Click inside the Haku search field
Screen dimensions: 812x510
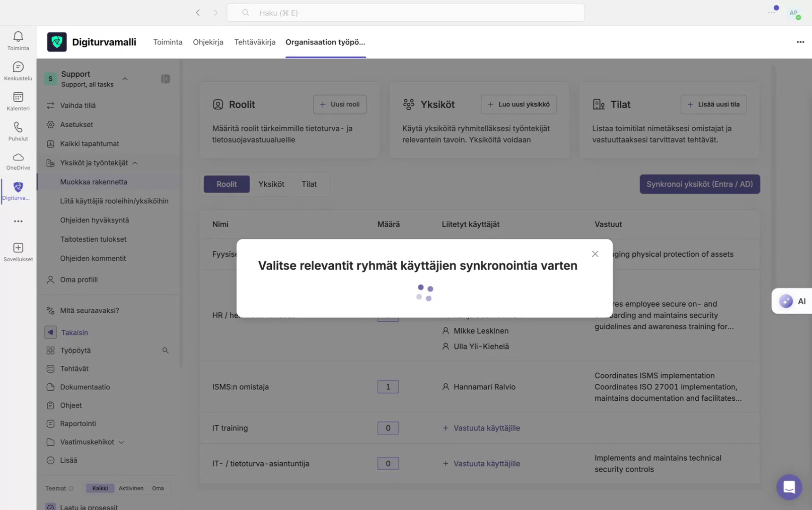406,12
